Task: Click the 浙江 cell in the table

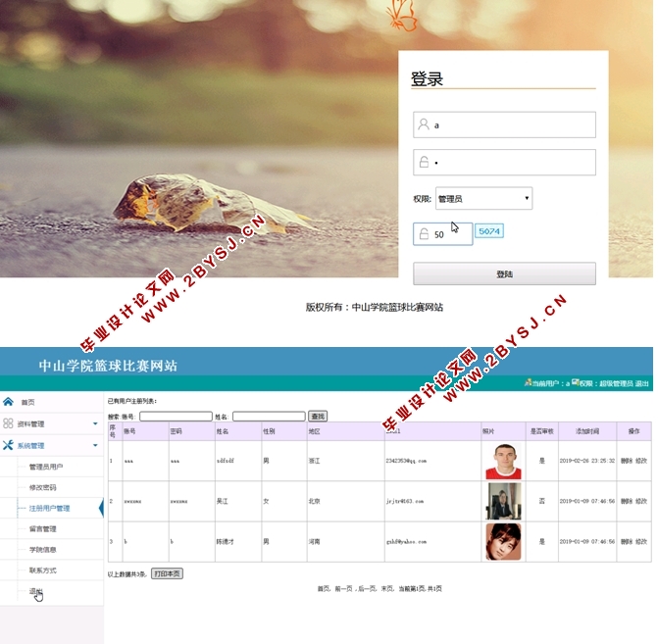Action: tap(346, 461)
